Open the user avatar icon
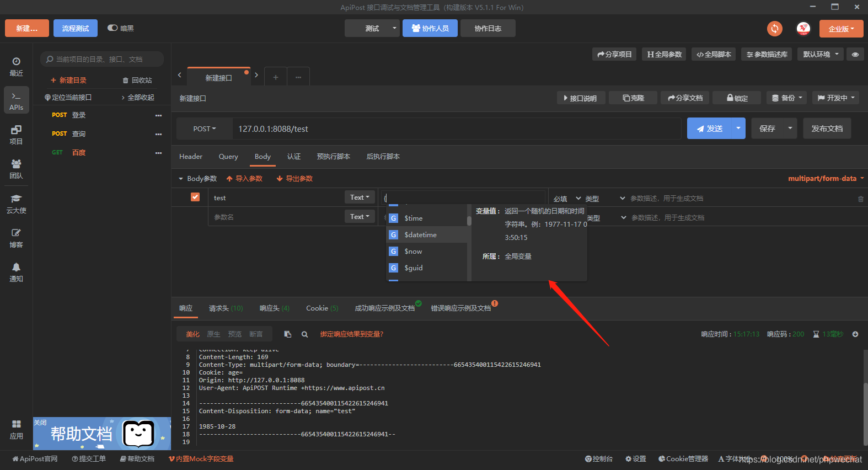Viewport: 868px width, 470px height. point(803,28)
